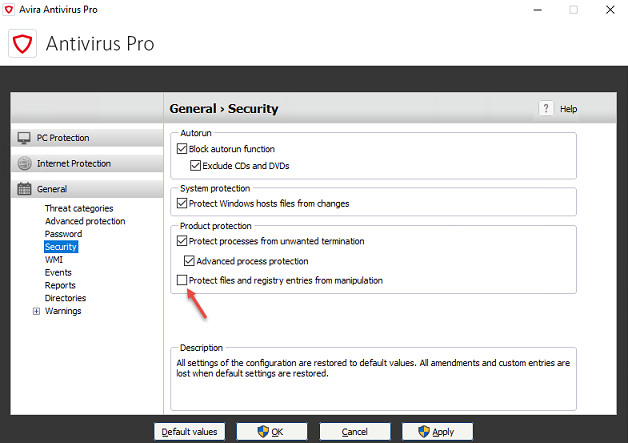Click the Avira icon in the title bar
Image resolution: width=628 pixels, height=443 pixels.
(x=9, y=9)
